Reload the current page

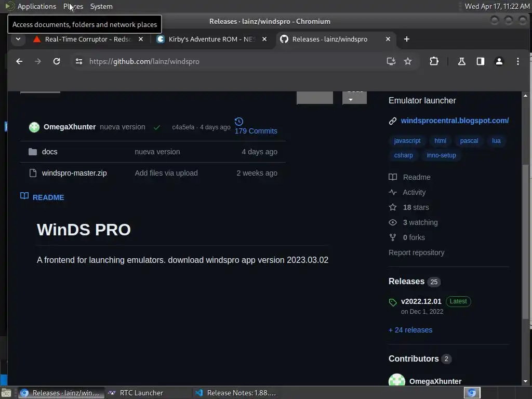(x=57, y=61)
